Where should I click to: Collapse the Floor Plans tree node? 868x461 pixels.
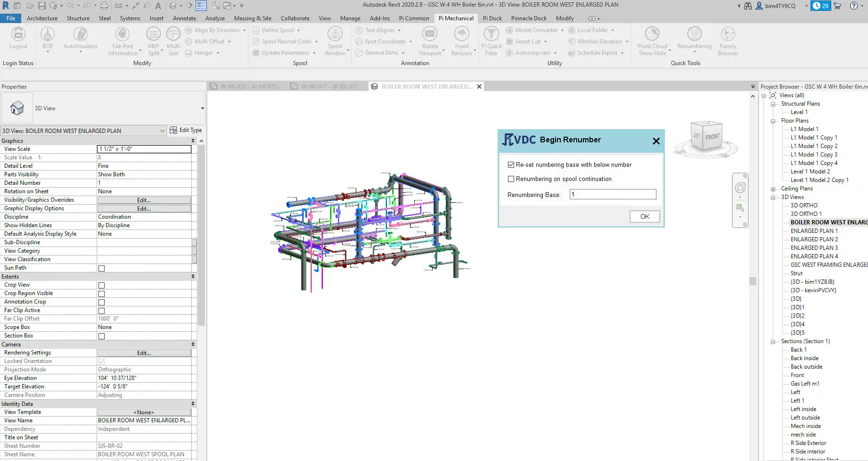[x=773, y=121]
